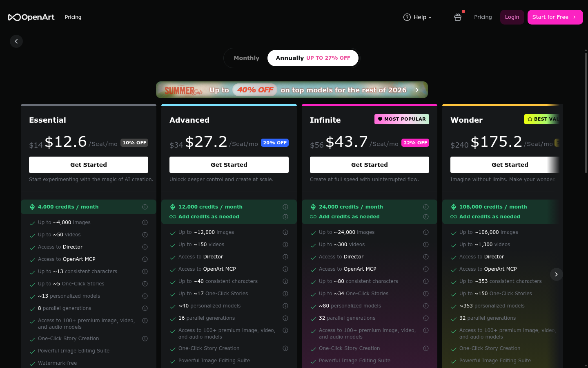Viewport: 588px width, 368px height.
Task: Open info for Infinite ~80 consistent characters
Action: (x=426, y=281)
